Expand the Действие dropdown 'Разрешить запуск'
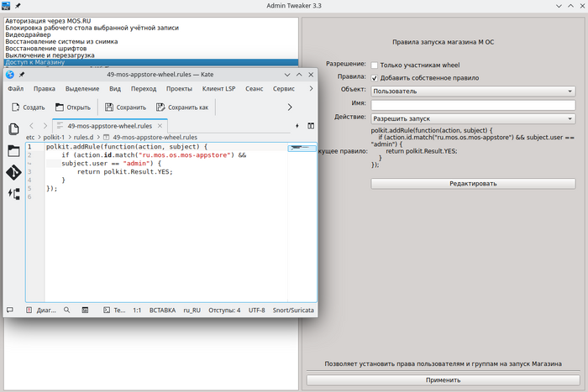Viewport: 588px width, 392px height. [x=472, y=118]
